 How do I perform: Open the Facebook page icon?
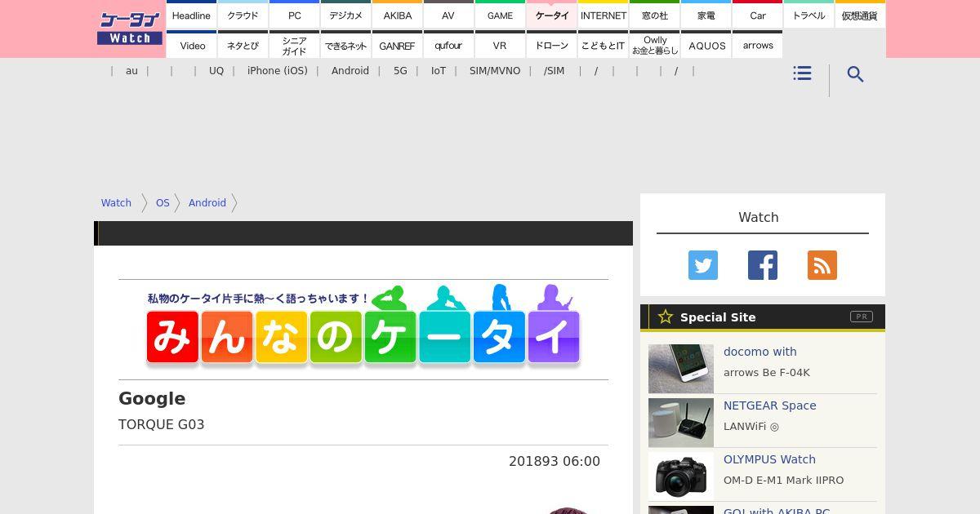click(763, 265)
